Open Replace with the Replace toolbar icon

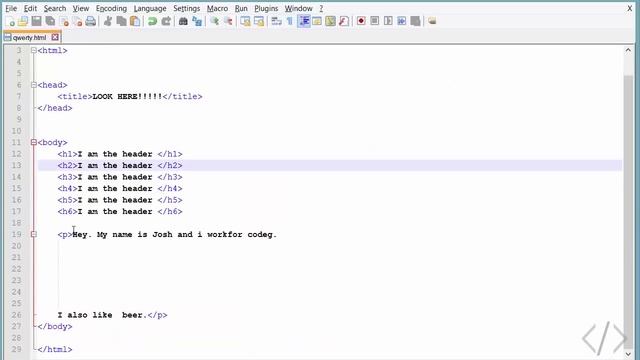pos(197,21)
